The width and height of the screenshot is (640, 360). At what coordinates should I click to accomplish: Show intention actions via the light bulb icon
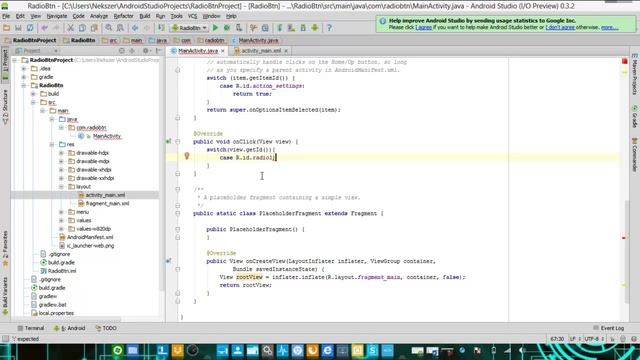click(187, 156)
